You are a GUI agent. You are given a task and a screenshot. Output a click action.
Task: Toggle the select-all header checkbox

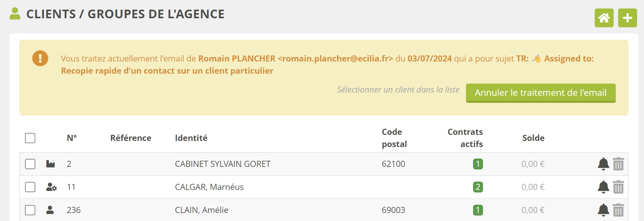tap(30, 138)
